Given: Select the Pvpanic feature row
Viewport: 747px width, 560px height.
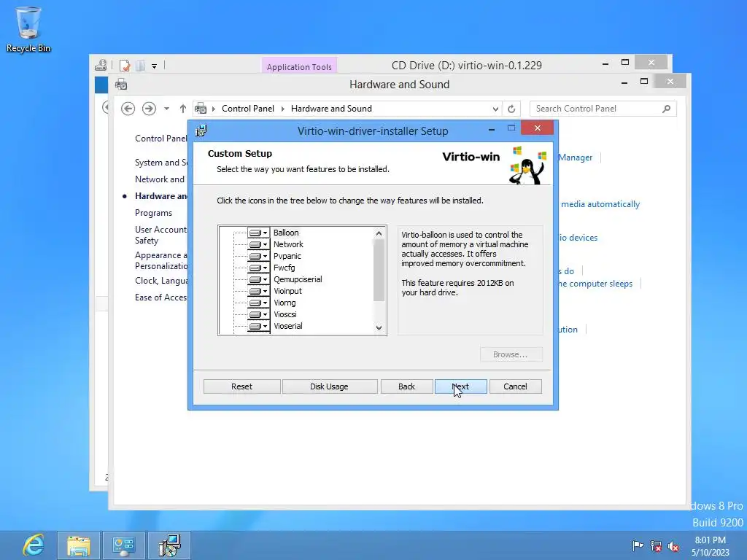Looking at the screenshot, I should (287, 256).
